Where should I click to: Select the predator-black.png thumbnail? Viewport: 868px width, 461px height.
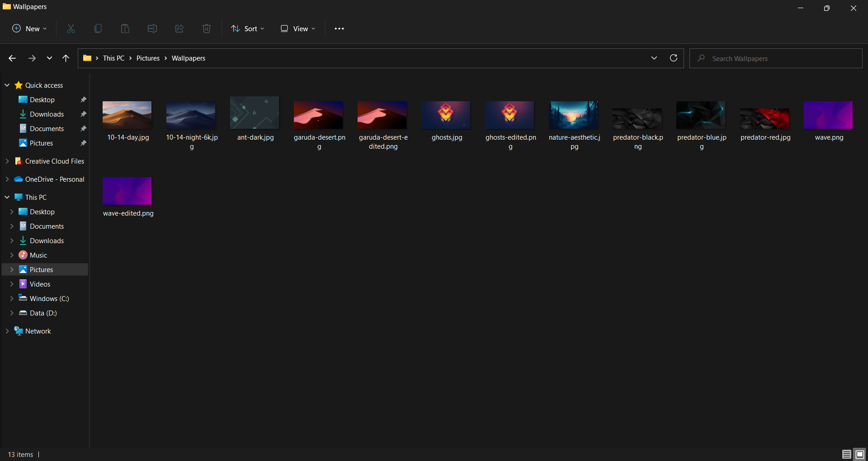(x=637, y=118)
